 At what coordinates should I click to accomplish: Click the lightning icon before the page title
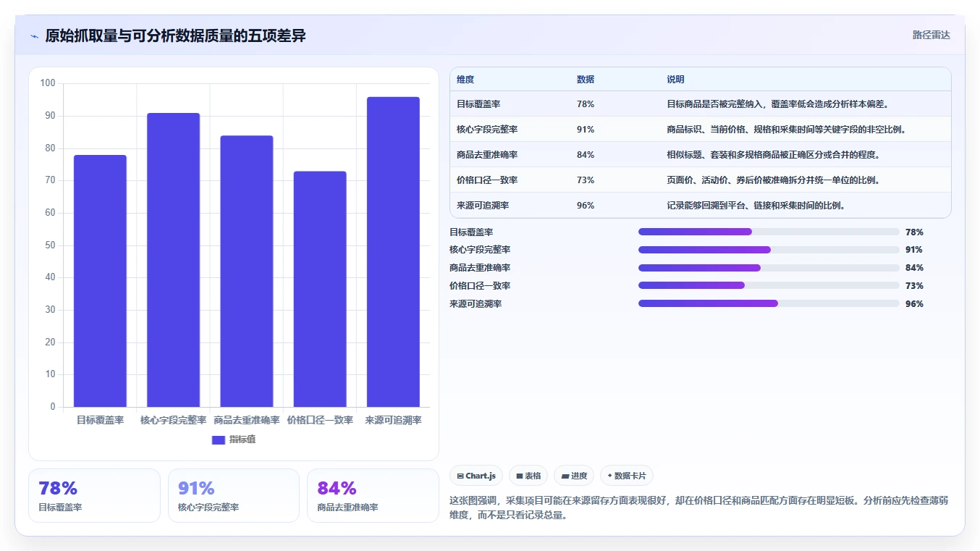pyautogui.click(x=34, y=36)
